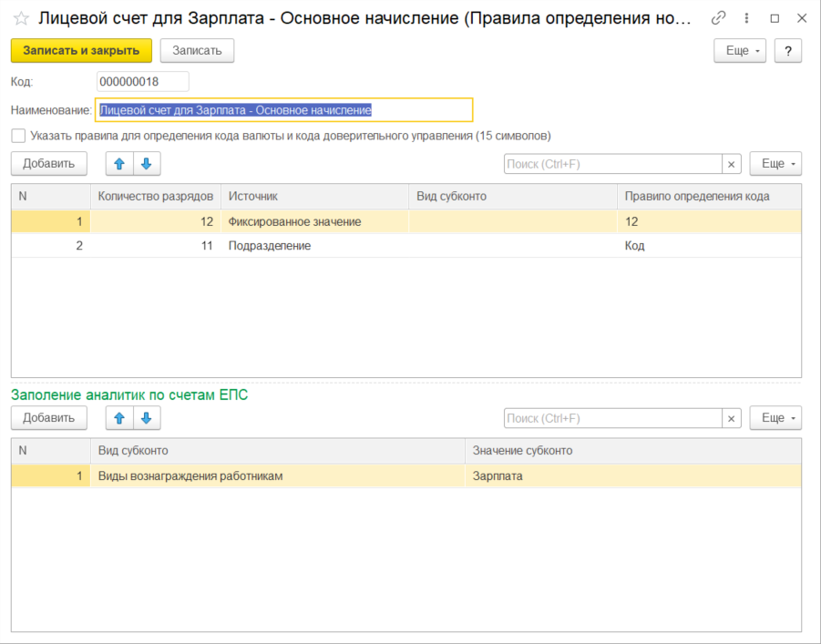Expand the top Еще menu in header
Screen dimensions: 821x644
tap(739, 51)
